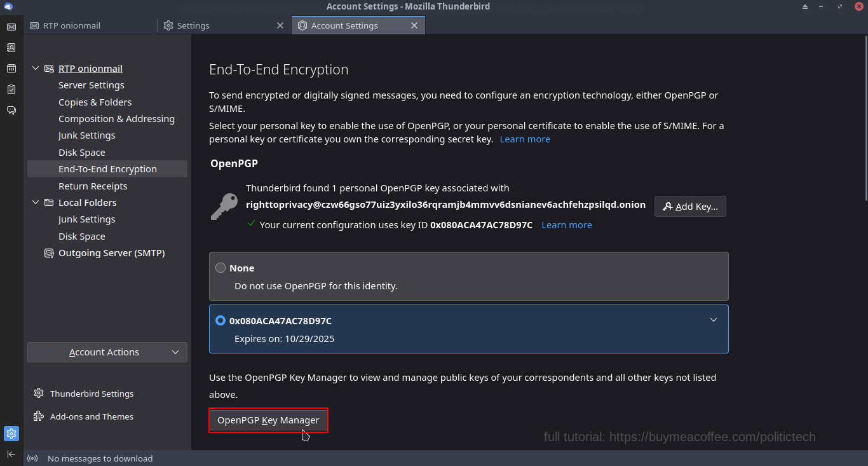Viewport: 868px width, 466px height.
Task: Open Return Receipts page
Action: click(x=93, y=186)
